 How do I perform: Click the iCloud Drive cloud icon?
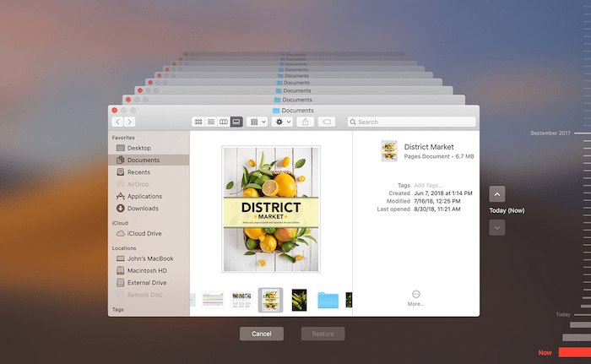(x=120, y=233)
